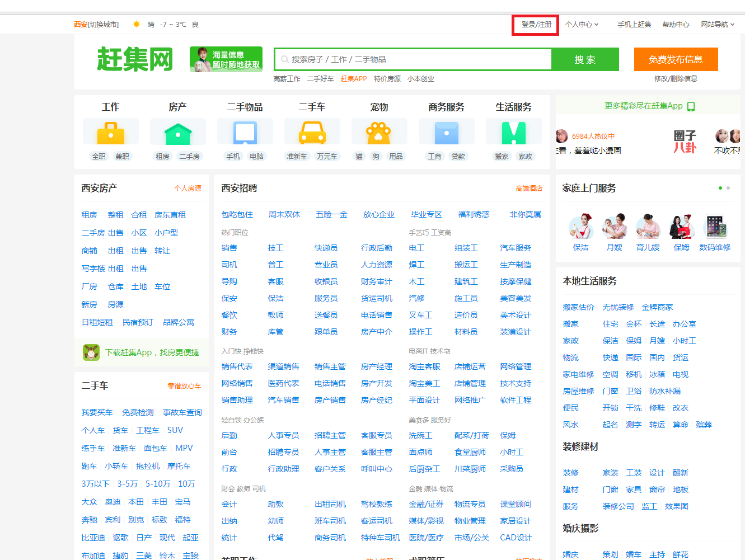Select the green first carousel dot indicator
The image size is (745, 560).
tap(720, 188)
